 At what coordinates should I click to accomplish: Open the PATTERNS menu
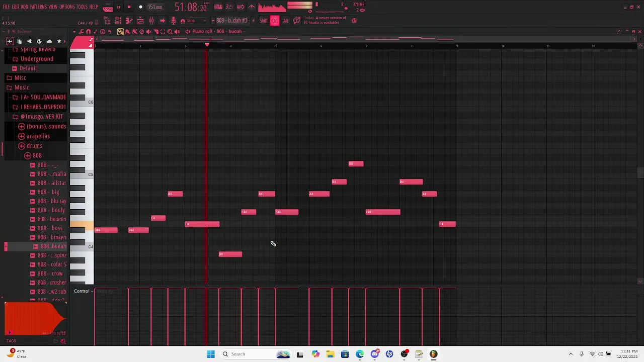click(x=38, y=7)
